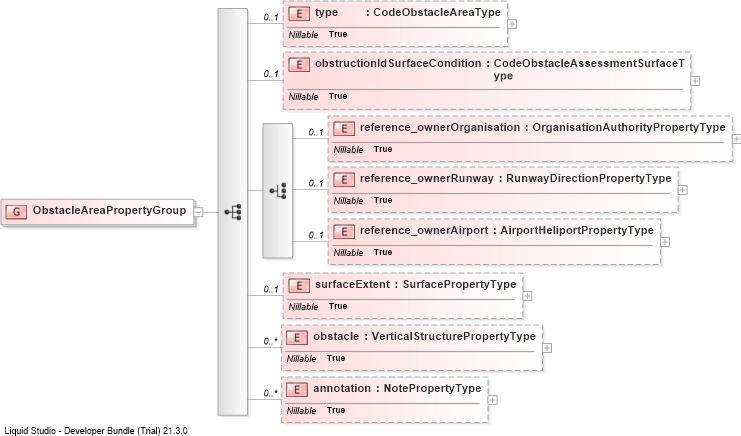
Task: Expand the reference_ownerRunway element
Action: (682, 190)
